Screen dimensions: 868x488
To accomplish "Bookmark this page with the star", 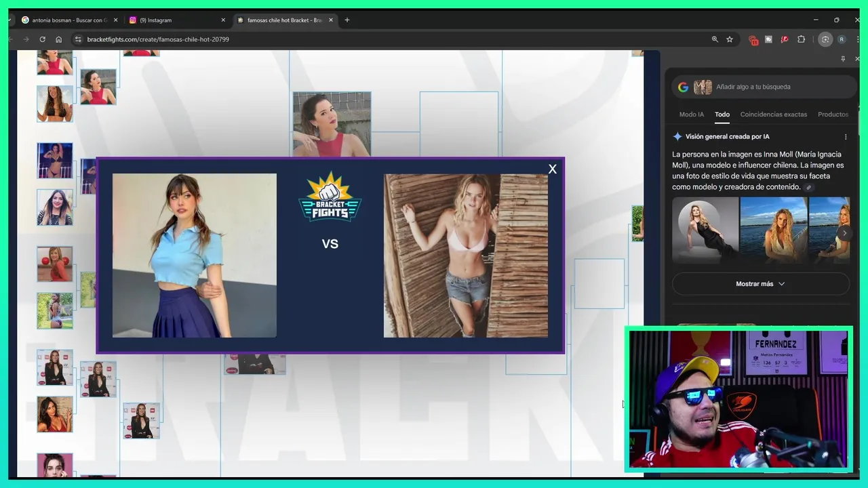I will click(730, 39).
